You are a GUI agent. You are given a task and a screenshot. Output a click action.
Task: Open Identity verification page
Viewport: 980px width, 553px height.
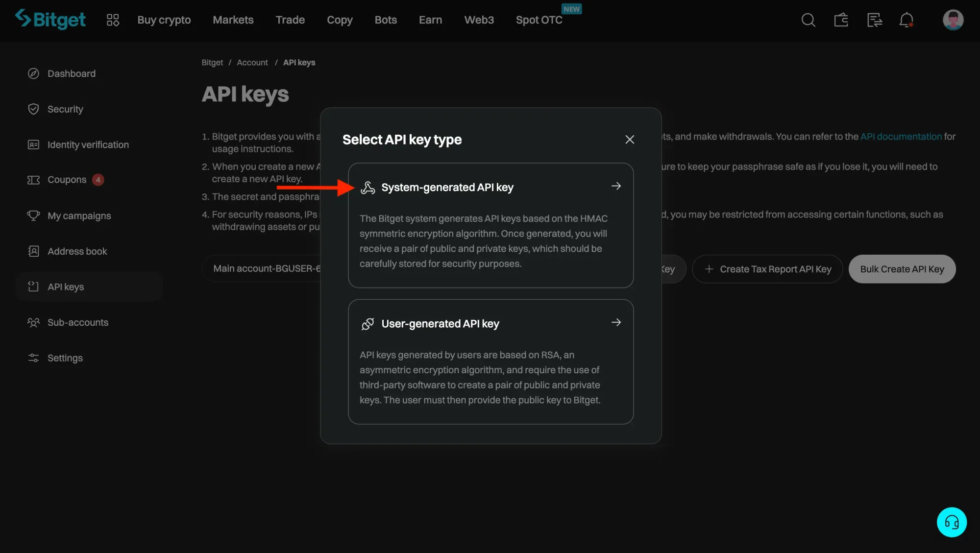(x=89, y=144)
